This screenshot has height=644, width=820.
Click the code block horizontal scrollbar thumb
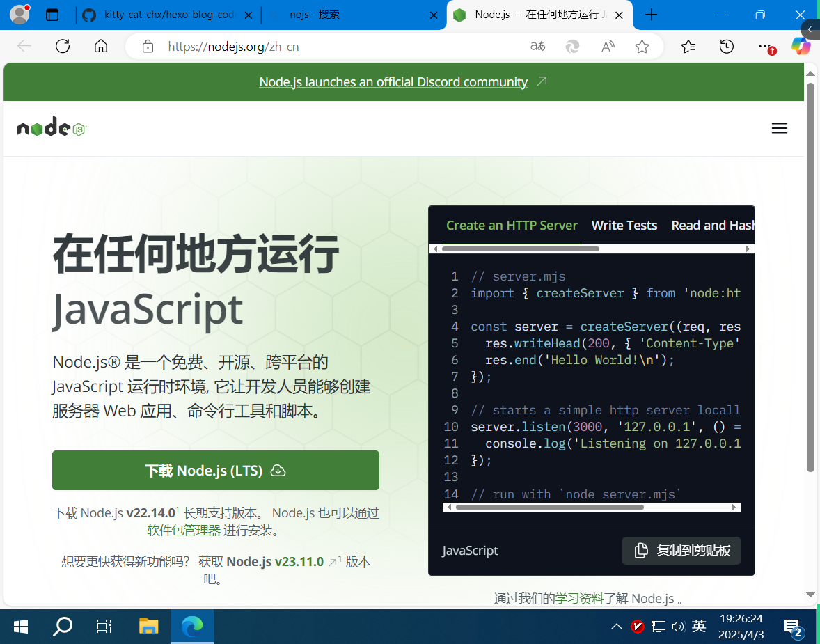click(x=550, y=507)
